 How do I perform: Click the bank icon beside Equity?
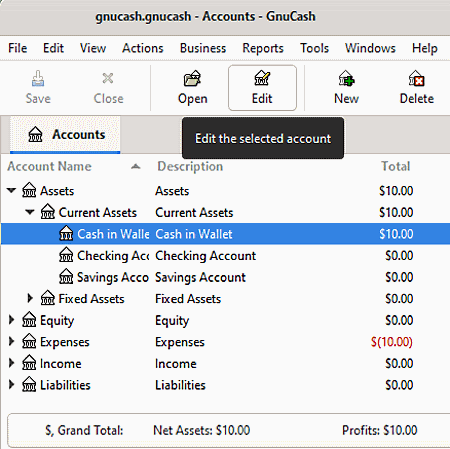[29, 320]
